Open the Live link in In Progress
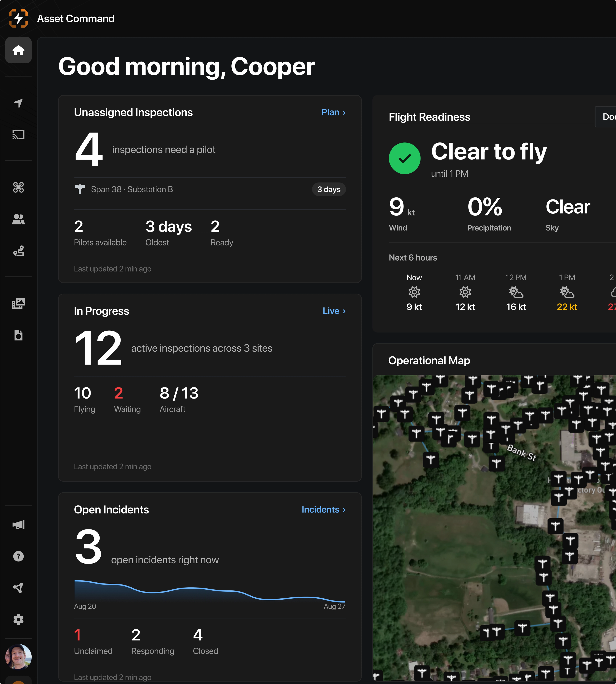This screenshot has height=684, width=616. tap(334, 311)
